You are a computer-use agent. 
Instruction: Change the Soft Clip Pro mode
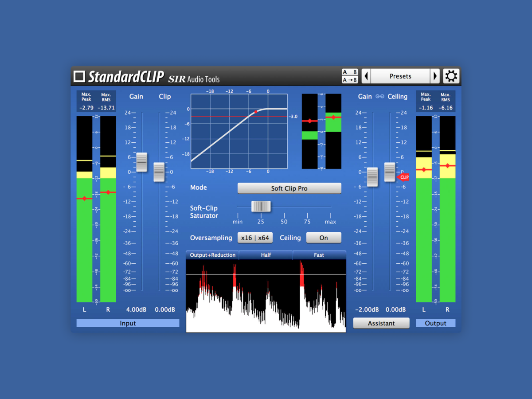click(289, 188)
